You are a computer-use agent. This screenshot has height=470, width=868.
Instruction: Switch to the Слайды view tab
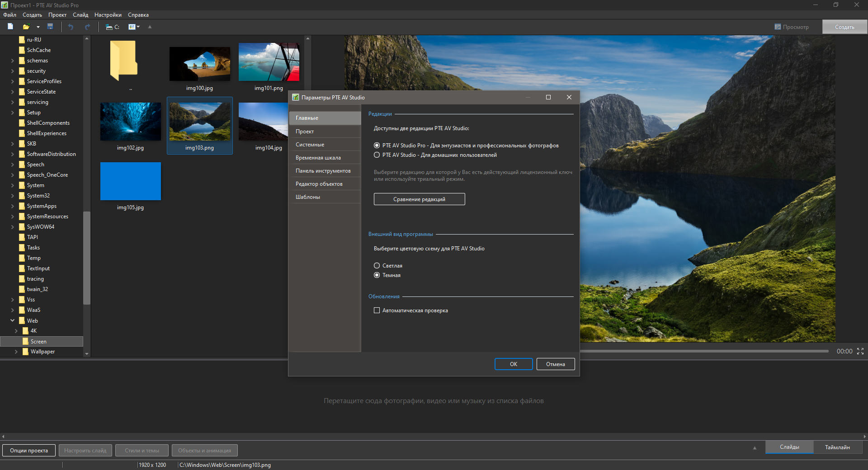point(789,447)
